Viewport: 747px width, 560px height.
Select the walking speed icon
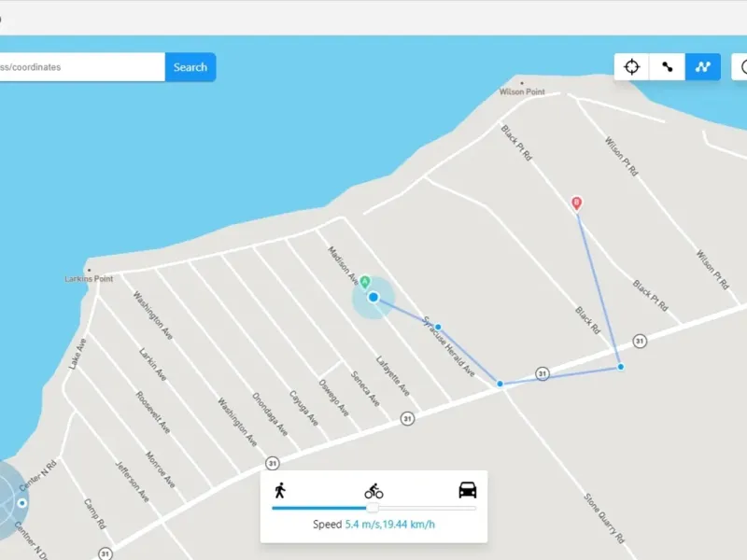coord(280,490)
